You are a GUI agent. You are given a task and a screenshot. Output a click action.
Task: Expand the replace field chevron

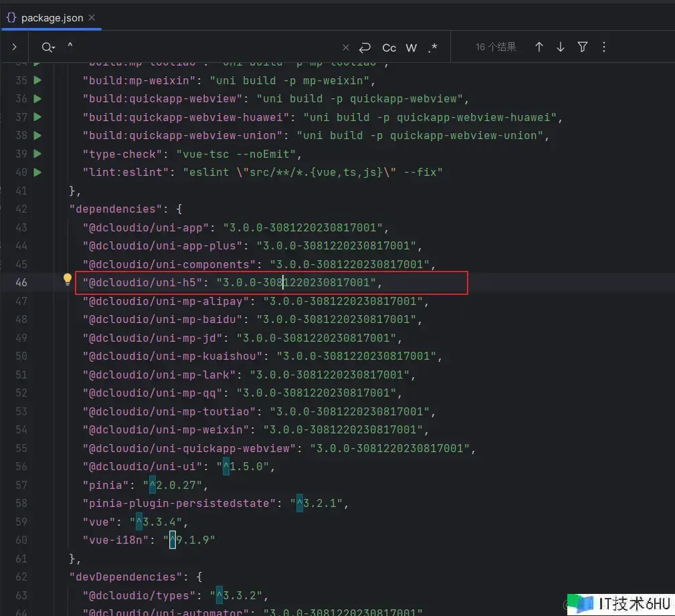tap(14, 47)
